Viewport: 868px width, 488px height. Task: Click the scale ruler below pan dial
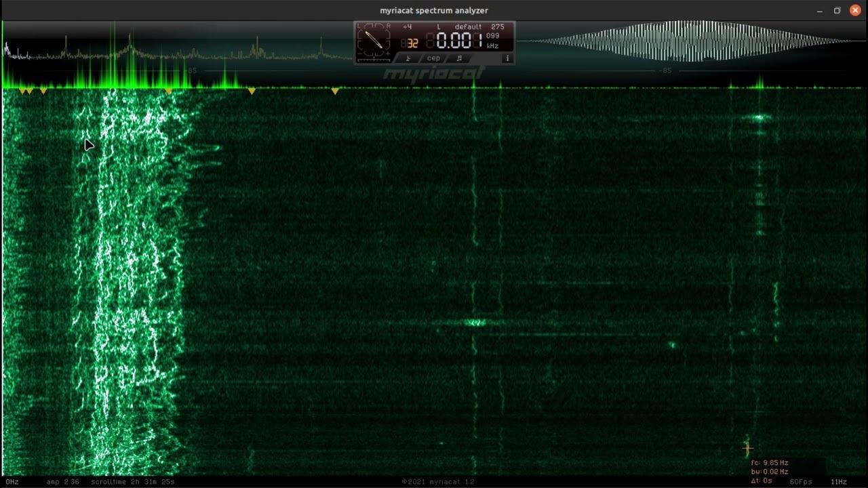374,61
